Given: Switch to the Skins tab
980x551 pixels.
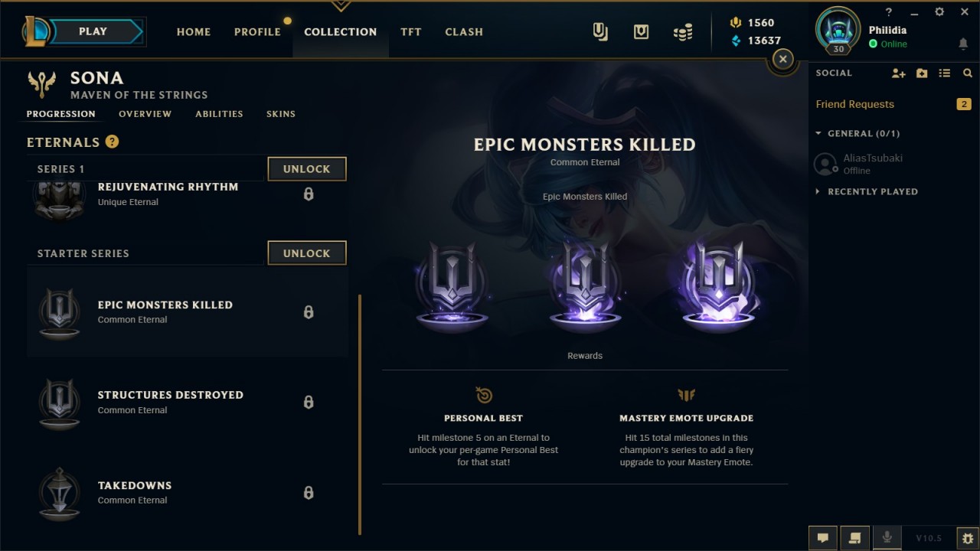Looking at the screenshot, I should point(281,114).
